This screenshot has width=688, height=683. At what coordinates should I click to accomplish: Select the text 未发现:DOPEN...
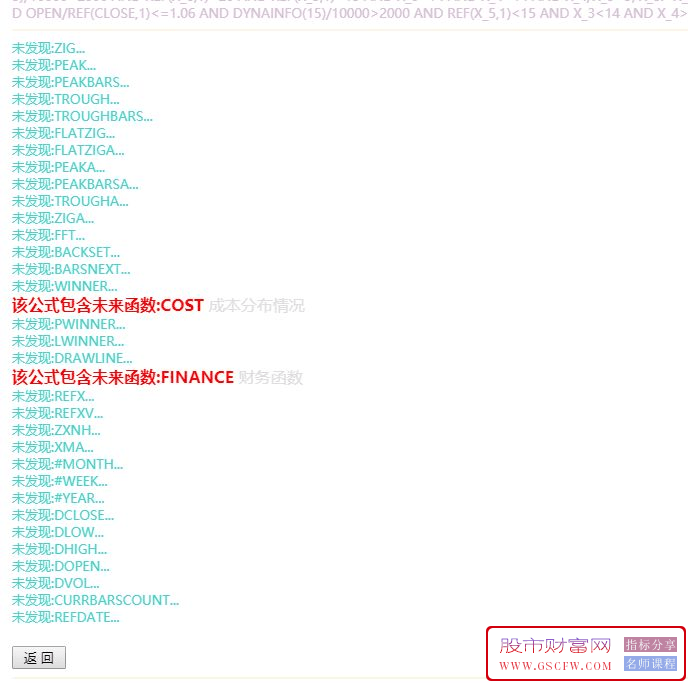pos(61,567)
